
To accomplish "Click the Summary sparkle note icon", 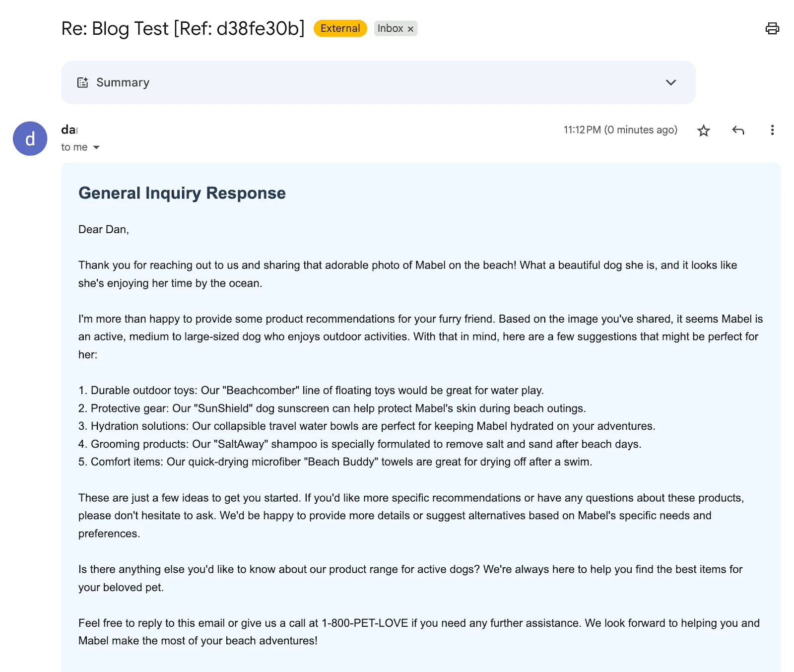I will pyautogui.click(x=83, y=82).
